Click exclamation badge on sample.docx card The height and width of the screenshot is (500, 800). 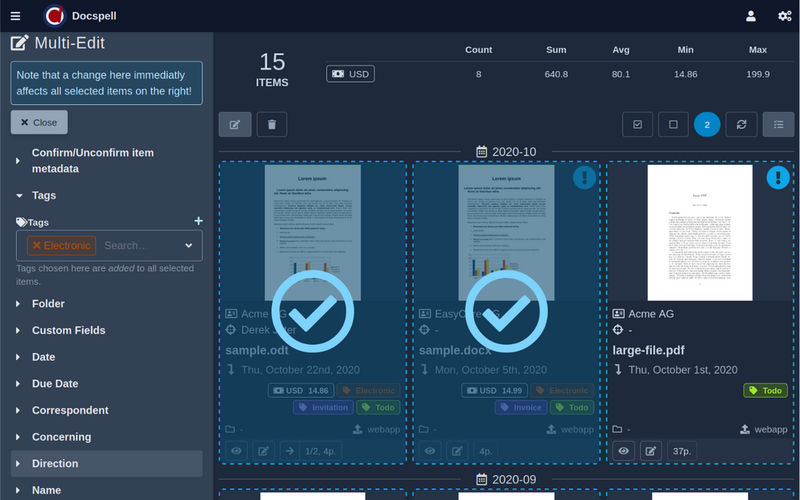[x=584, y=178]
